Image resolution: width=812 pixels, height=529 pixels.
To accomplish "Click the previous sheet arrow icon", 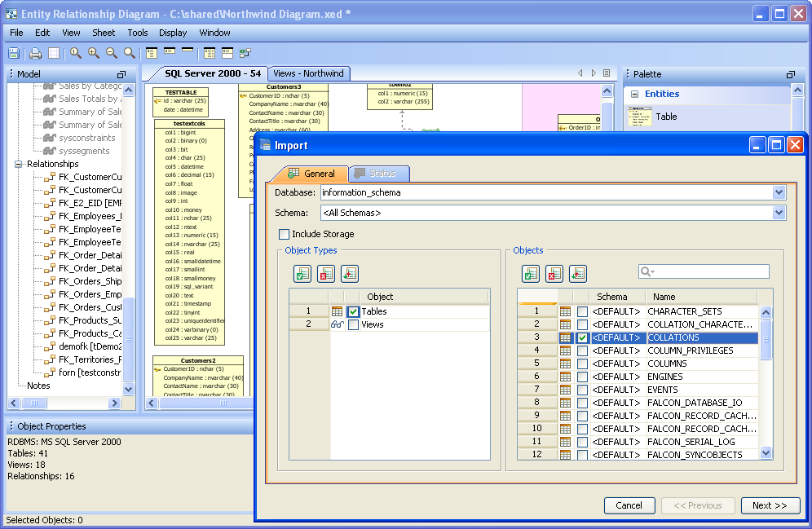I will pos(580,73).
